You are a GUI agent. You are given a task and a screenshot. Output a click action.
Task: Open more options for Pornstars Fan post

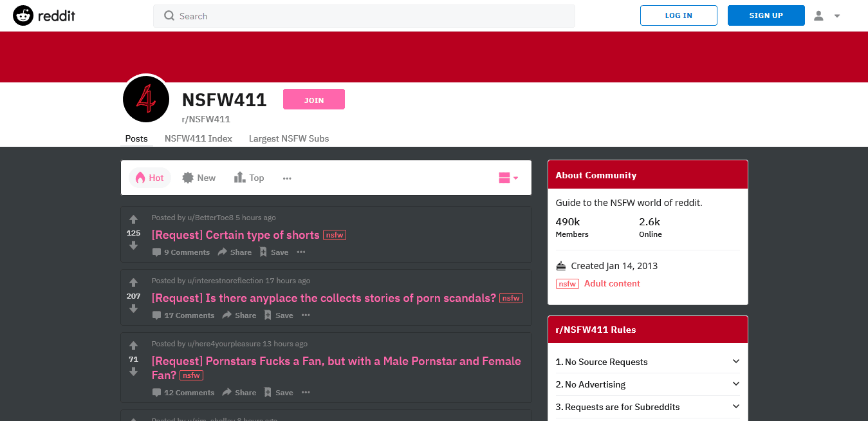[306, 393]
